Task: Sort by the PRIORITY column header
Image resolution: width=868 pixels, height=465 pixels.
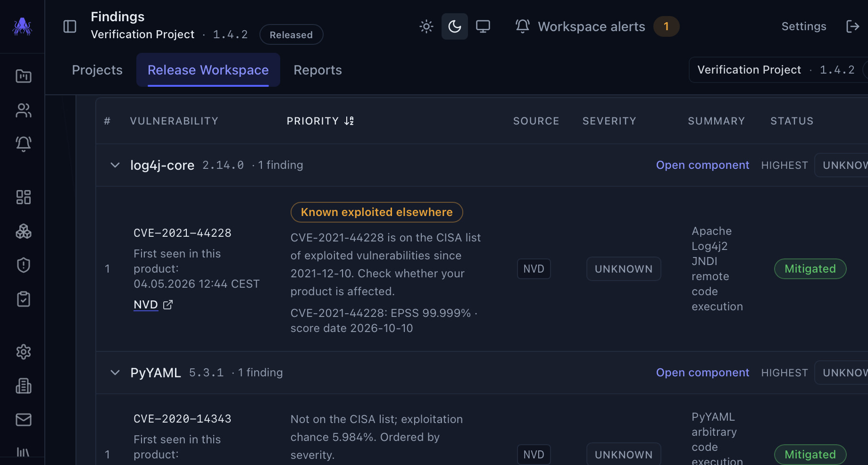Action: pyautogui.click(x=320, y=121)
